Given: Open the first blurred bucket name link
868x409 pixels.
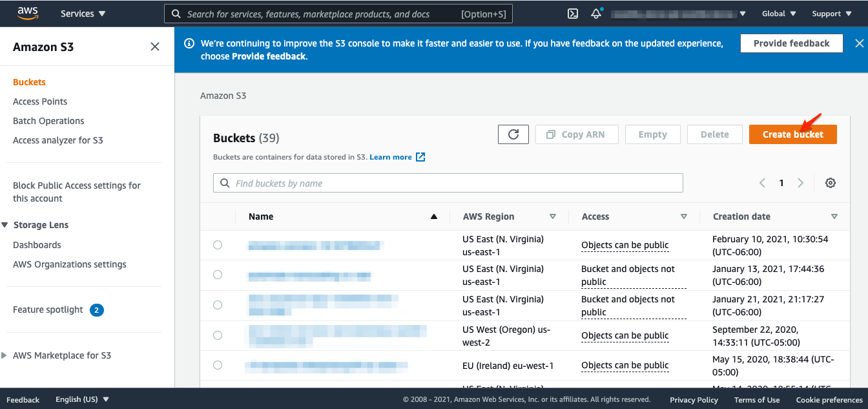Looking at the screenshot, I should pos(316,245).
